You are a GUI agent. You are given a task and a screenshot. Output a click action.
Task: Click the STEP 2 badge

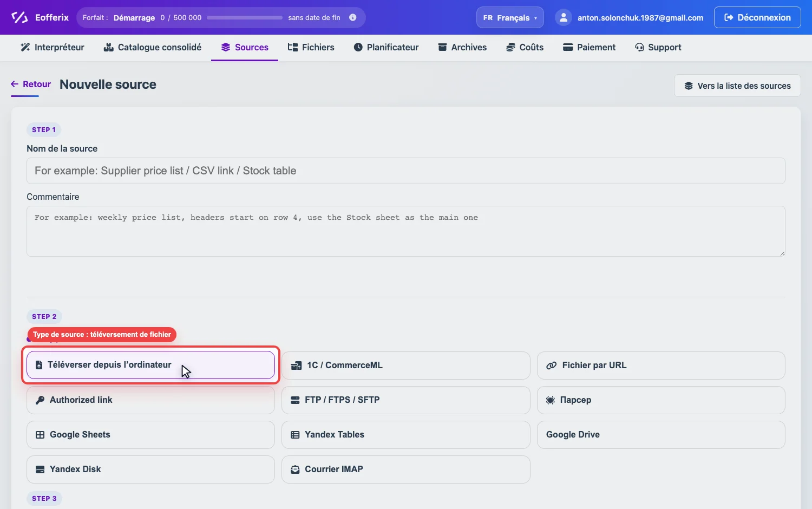(44, 316)
